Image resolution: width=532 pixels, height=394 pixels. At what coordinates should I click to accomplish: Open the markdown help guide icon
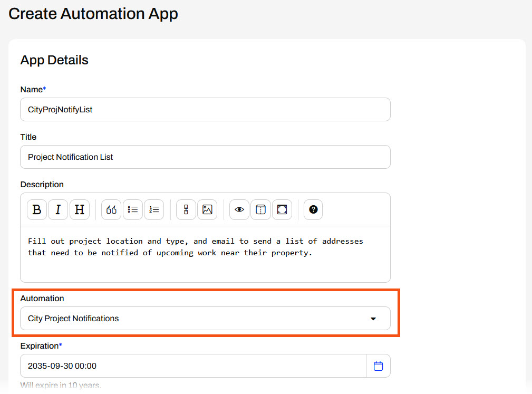(x=313, y=209)
